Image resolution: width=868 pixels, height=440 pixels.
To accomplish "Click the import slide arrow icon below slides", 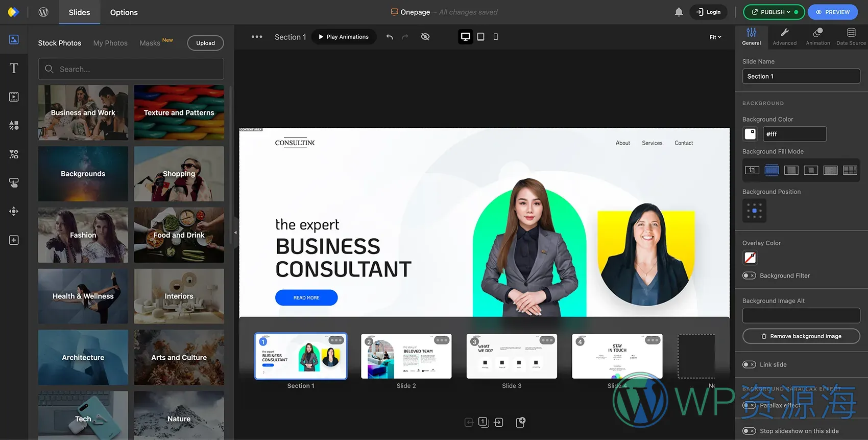I will [499, 422].
